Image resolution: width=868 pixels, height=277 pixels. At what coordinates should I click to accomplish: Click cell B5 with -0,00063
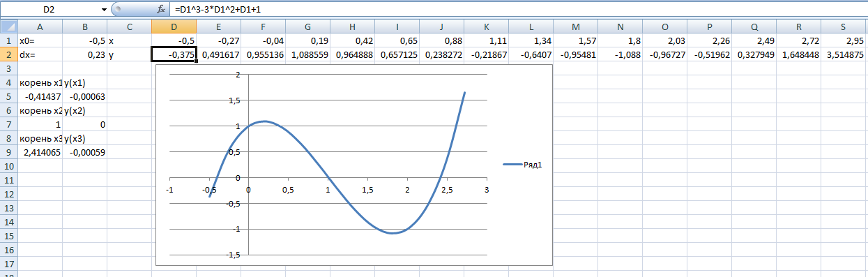pos(84,96)
